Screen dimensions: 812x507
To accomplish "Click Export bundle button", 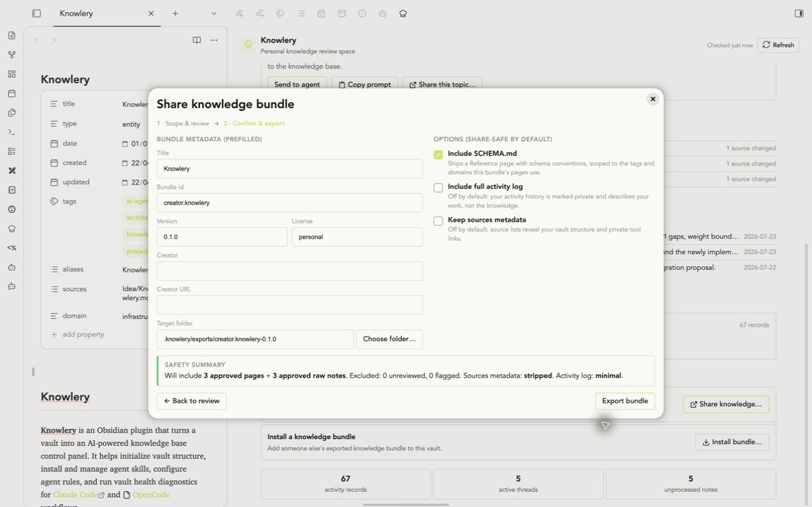I will tap(625, 401).
